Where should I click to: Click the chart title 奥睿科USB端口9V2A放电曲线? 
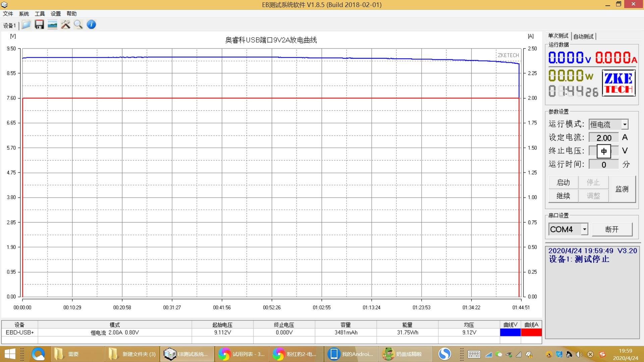[x=271, y=40]
